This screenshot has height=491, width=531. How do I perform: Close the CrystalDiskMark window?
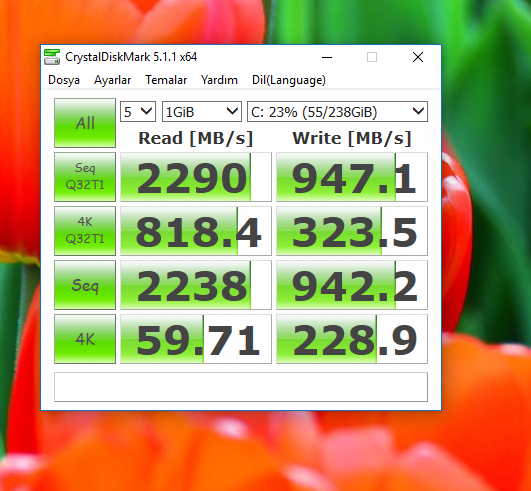click(418, 57)
